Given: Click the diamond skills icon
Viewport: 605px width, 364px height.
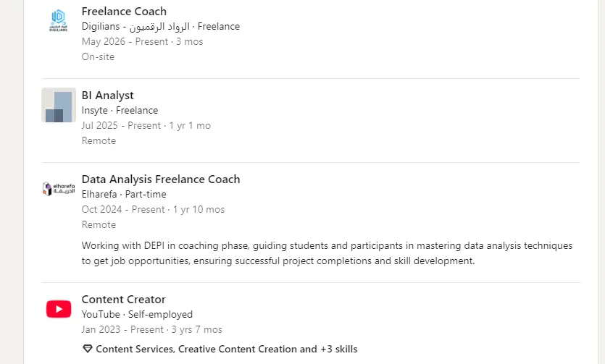Looking at the screenshot, I should pos(88,349).
